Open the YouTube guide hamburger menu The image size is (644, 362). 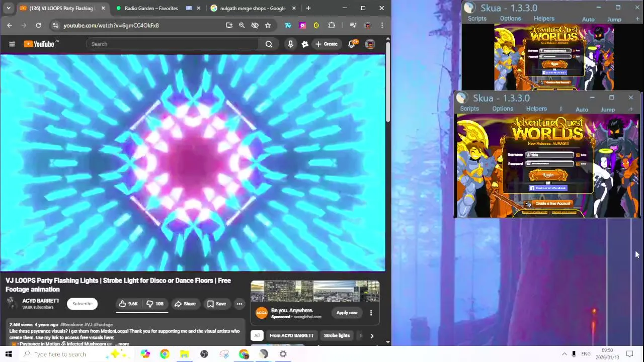12,44
